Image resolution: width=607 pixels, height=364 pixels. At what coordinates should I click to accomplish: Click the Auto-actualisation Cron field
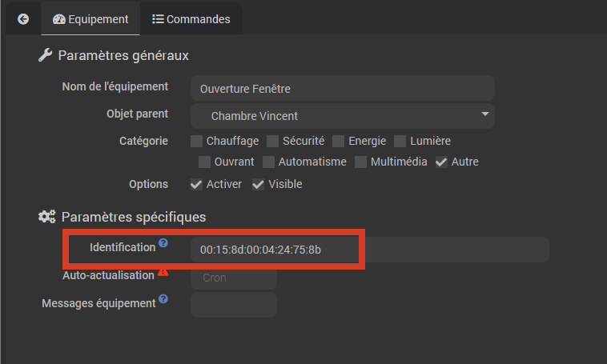click(x=234, y=278)
